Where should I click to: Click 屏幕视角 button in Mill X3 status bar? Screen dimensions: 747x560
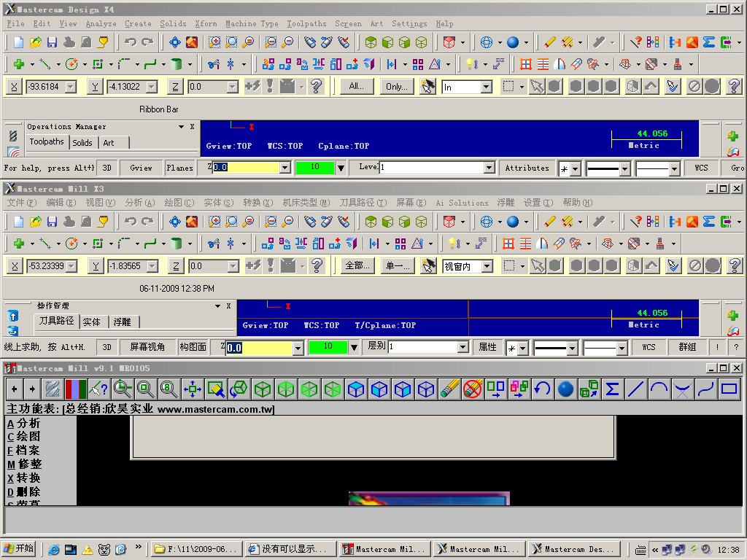click(147, 347)
